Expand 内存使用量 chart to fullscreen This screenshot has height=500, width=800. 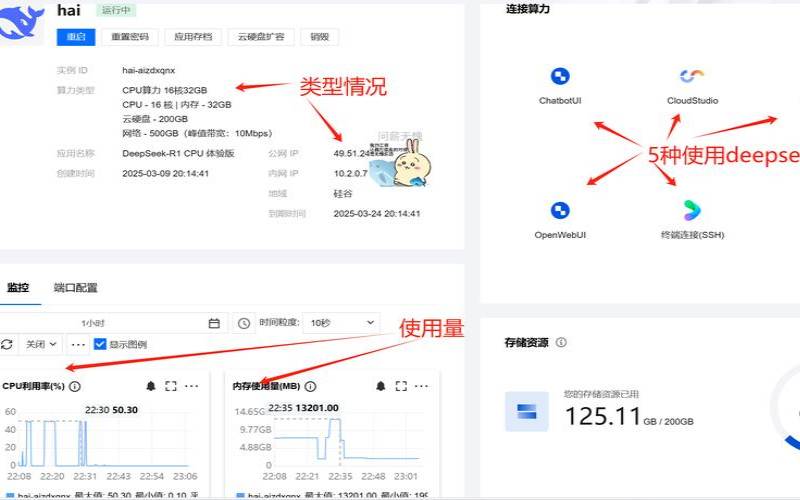click(401, 386)
